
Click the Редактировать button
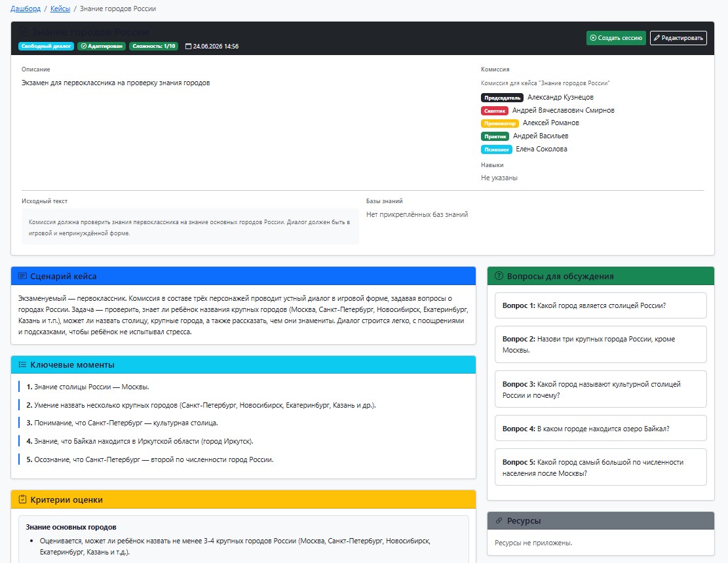pyautogui.click(x=678, y=38)
